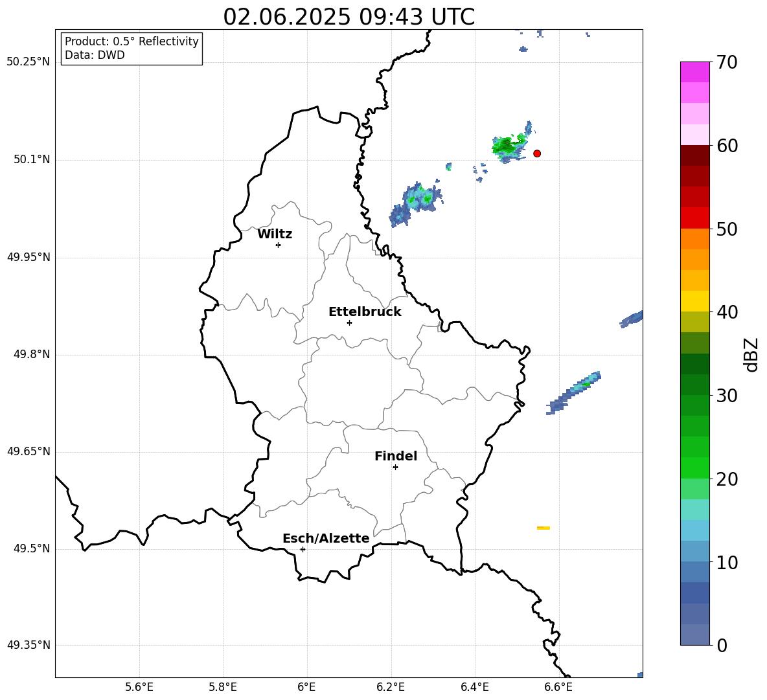
Task: Click the 50 colorbar tick label
Action: coord(727,229)
